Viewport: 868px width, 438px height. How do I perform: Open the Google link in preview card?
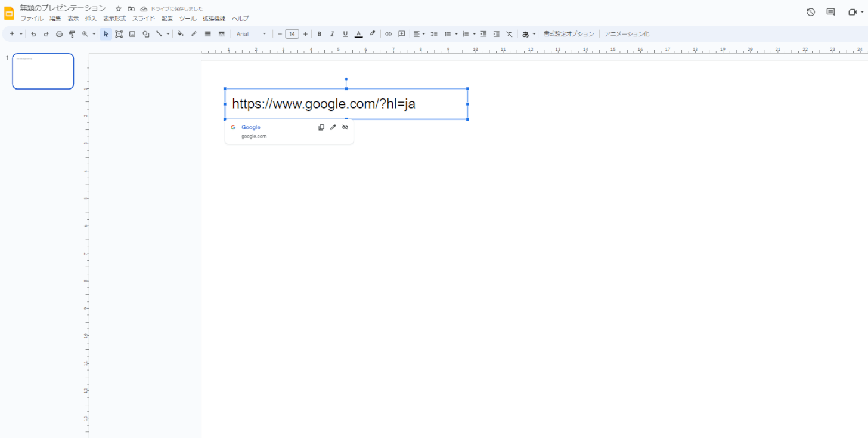(251, 127)
